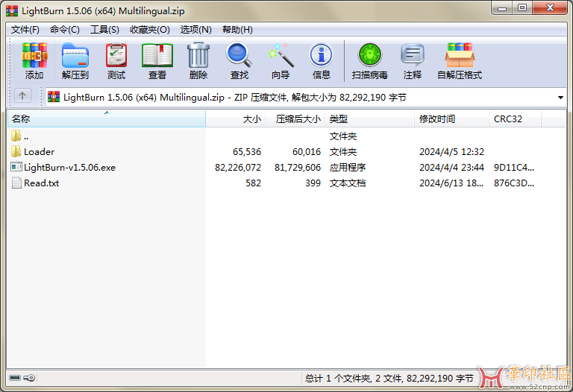Click the WinRAR icon in title bar
This screenshot has width=573, height=392.
click(12, 11)
